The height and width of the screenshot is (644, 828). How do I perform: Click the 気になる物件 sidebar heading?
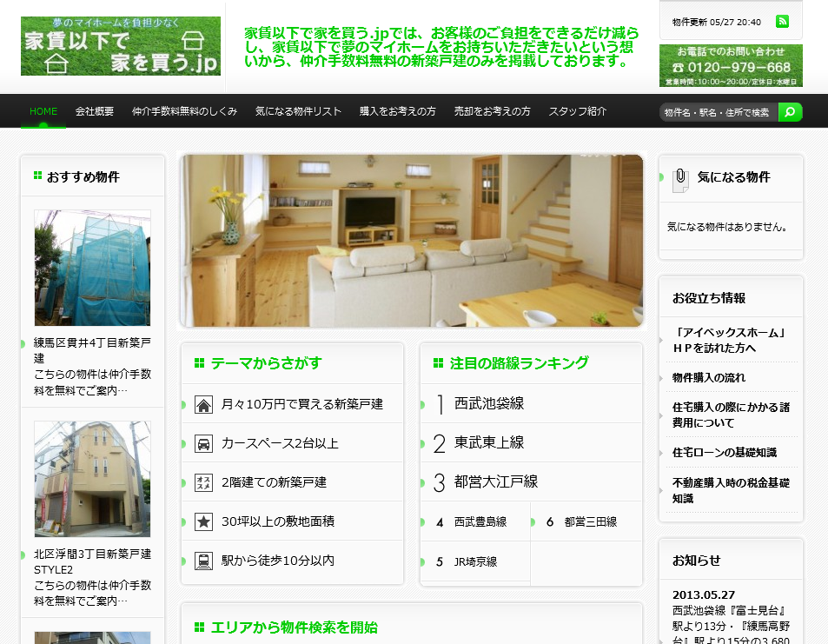(x=733, y=177)
